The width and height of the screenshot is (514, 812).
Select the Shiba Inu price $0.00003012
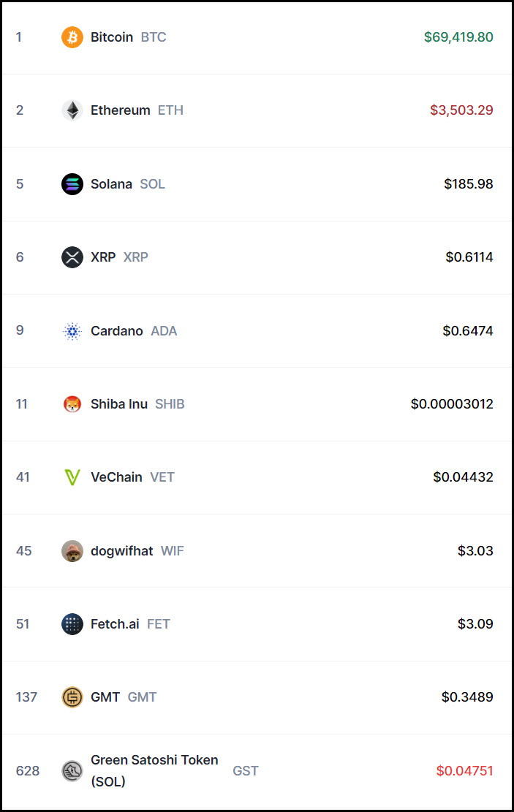coord(452,404)
